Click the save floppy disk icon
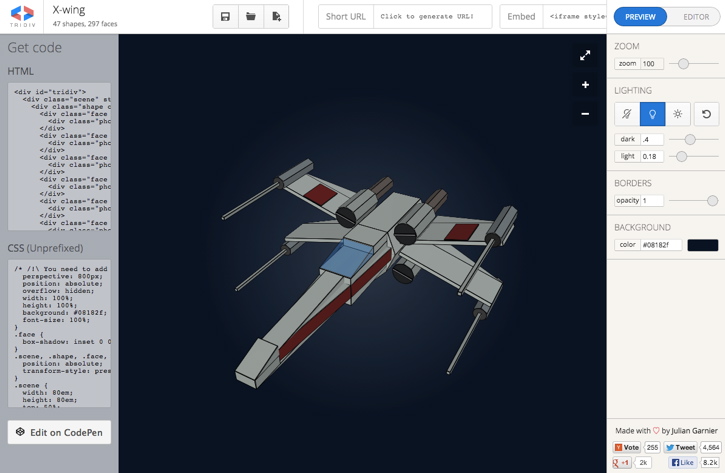Screen dimensions: 725x473 (226, 17)
